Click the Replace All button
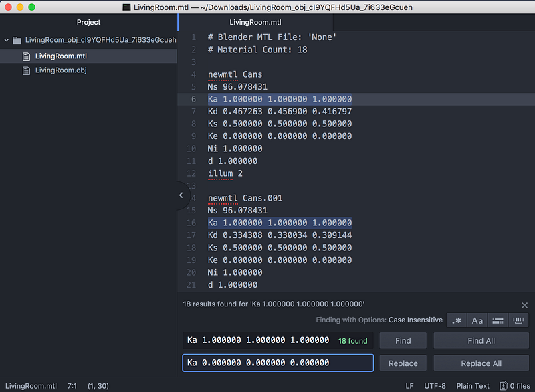Image resolution: width=535 pixels, height=392 pixels. pos(481,363)
